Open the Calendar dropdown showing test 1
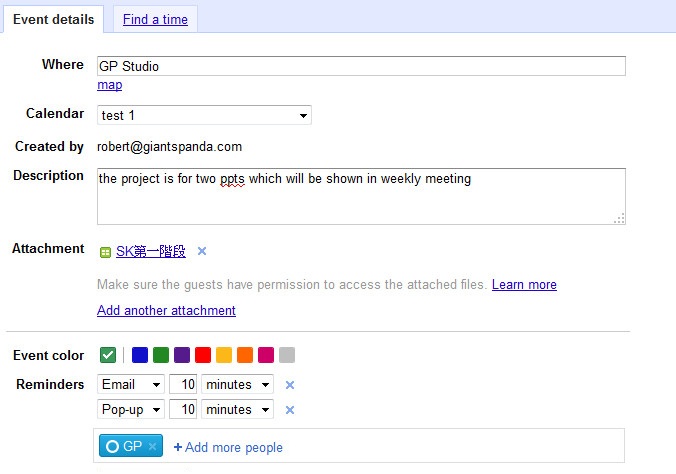Viewport: 676px width, 474px height. click(204, 115)
